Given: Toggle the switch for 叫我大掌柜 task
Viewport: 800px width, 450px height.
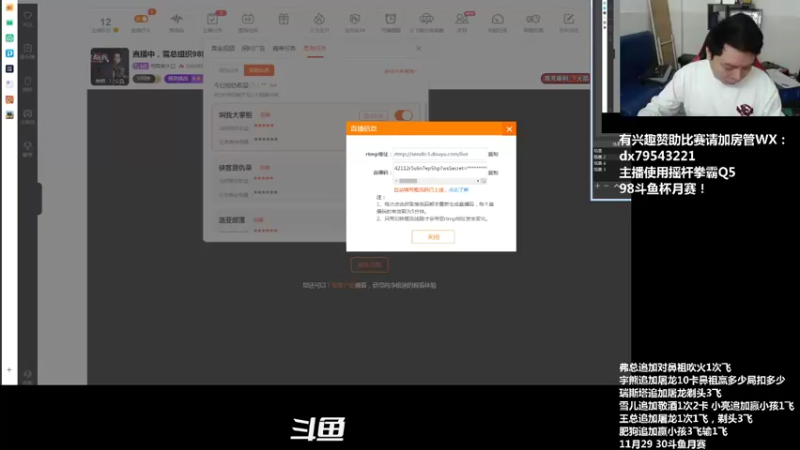Looking at the screenshot, I should tap(403, 115).
